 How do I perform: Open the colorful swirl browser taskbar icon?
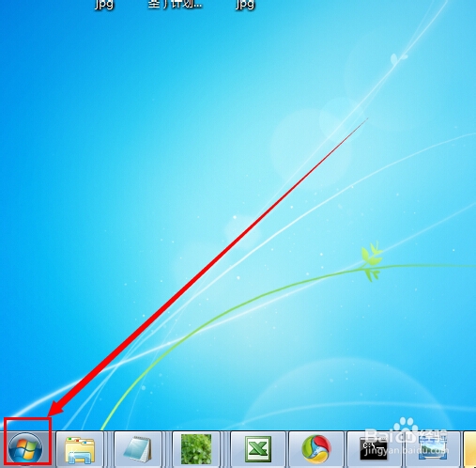[316, 450]
